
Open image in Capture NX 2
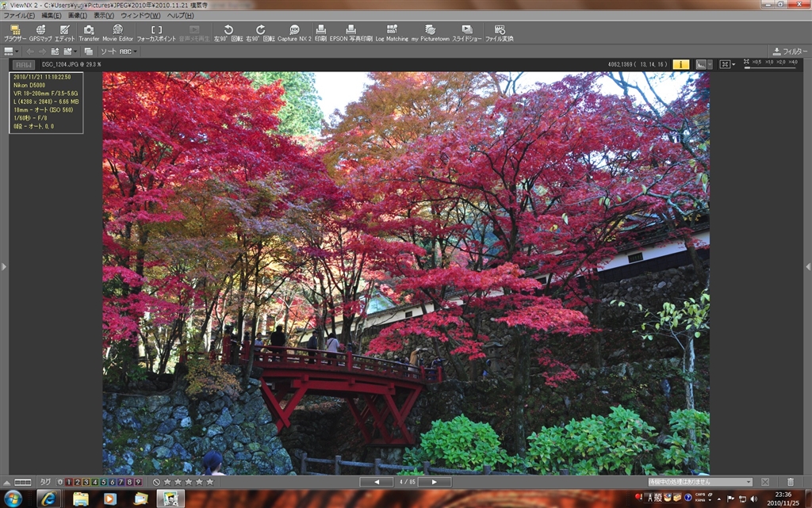point(294,32)
